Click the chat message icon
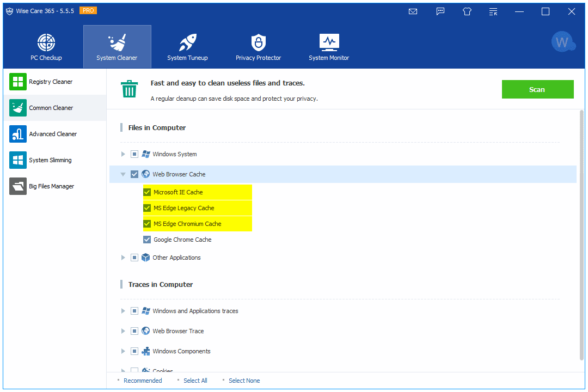This screenshot has width=588, height=392. coord(440,11)
